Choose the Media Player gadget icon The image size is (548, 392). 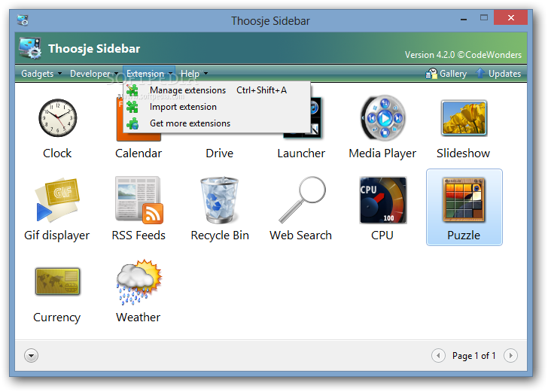coord(382,117)
